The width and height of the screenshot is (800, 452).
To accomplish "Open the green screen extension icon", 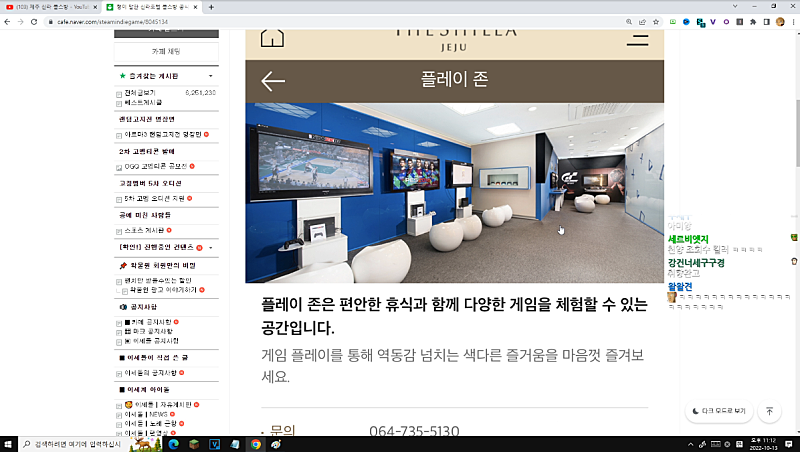I will [673, 22].
